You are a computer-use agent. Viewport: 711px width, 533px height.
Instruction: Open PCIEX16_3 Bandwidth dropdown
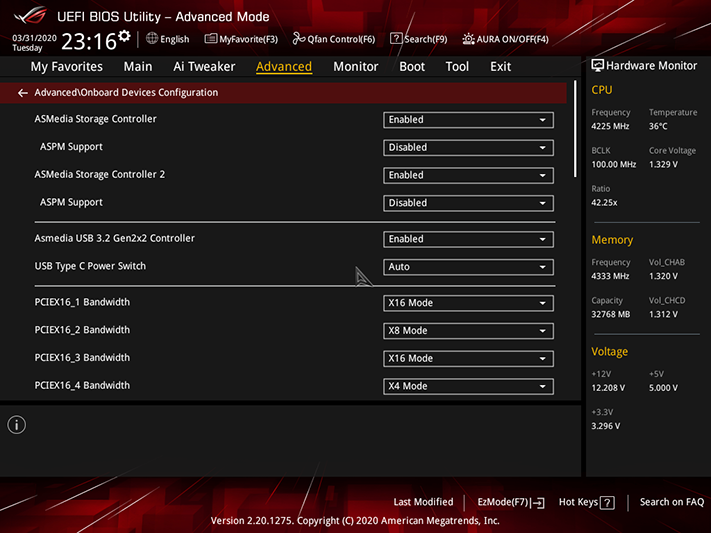(x=468, y=358)
